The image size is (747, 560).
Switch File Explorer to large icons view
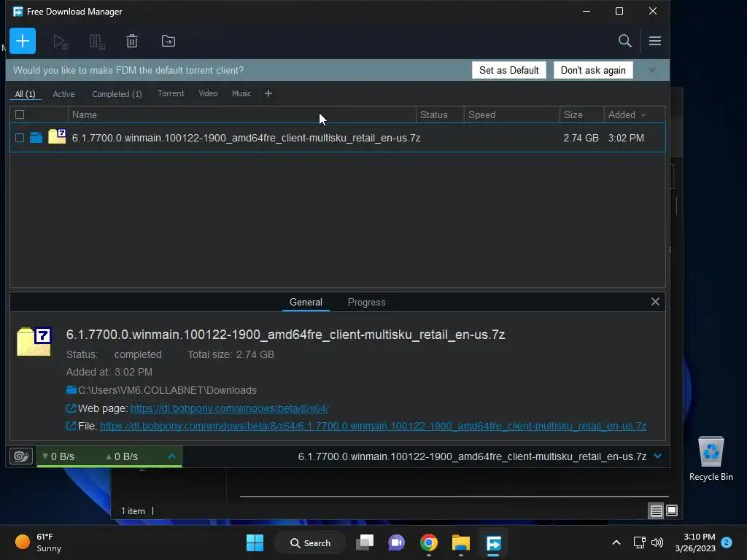pos(672,510)
